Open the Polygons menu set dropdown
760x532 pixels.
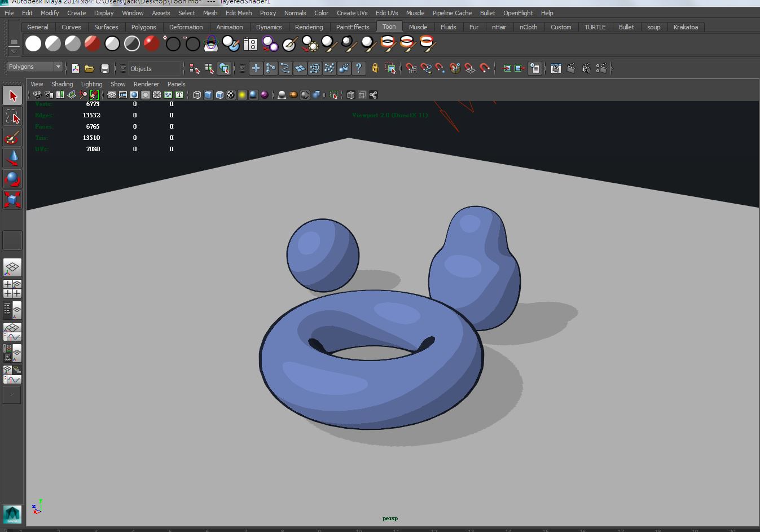(x=58, y=67)
